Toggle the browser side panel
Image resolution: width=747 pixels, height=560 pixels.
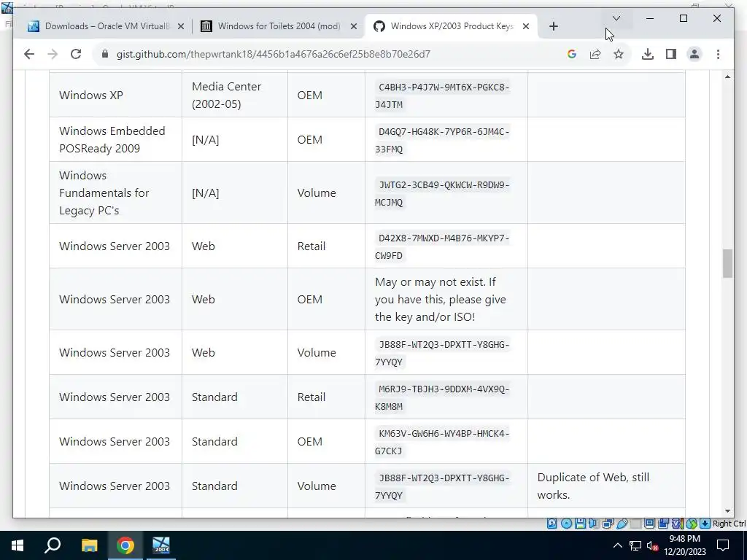click(671, 54)
